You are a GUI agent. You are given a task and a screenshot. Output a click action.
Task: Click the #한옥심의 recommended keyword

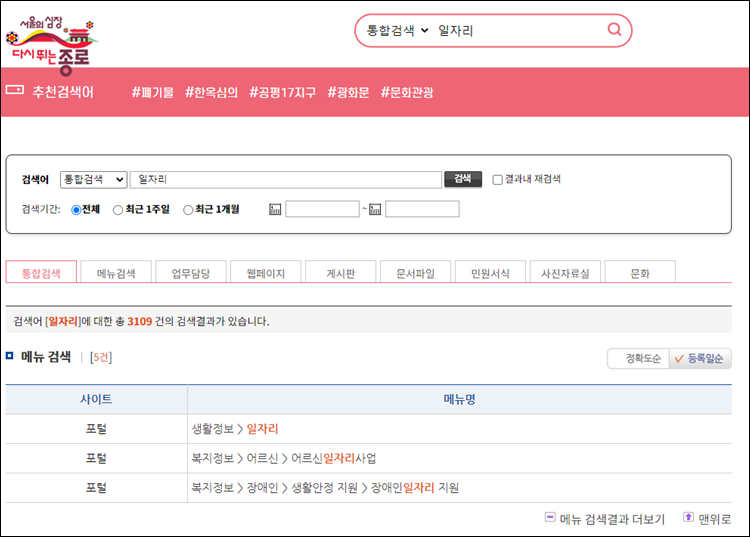pyautogui.click(x=211, y=92)
